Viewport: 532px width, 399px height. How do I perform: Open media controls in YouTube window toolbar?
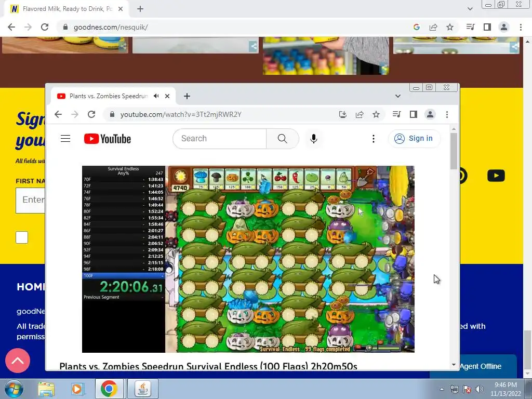coord(396,114)
